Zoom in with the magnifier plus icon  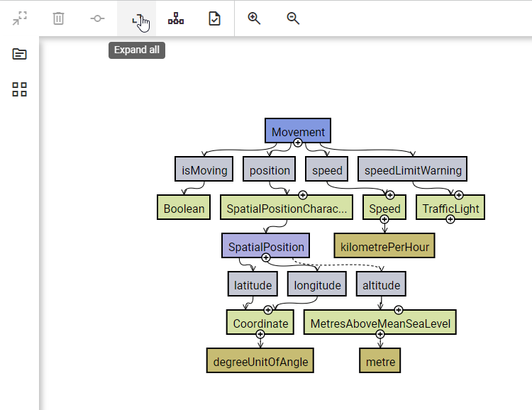click(x=255, y=18)
